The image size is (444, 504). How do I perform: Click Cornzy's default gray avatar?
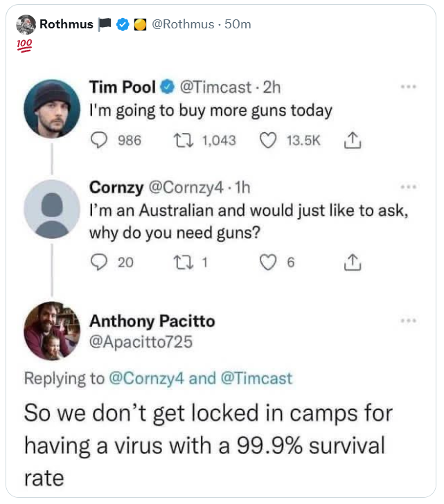(52, 208)
